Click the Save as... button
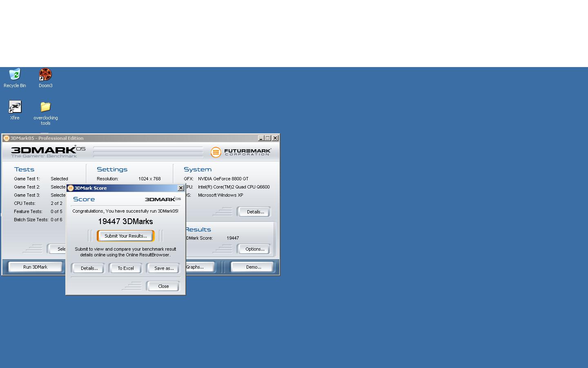Viewport: 588px width, 368px height. click(x=163, y=268)
